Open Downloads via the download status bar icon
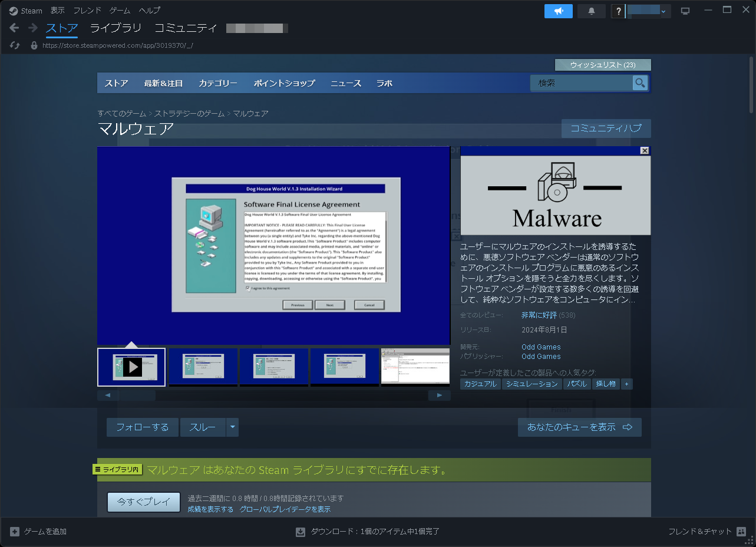The height and width of the screenshot is (547, 756). (300, 531)
